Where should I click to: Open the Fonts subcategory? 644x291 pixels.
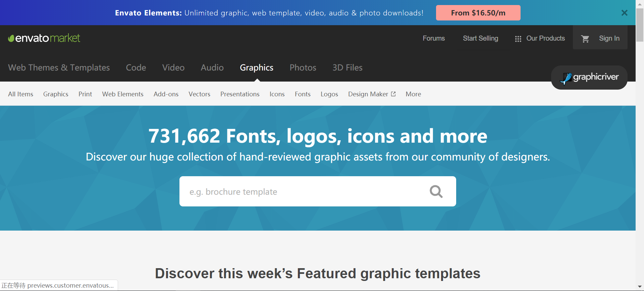tap(303, 94)
